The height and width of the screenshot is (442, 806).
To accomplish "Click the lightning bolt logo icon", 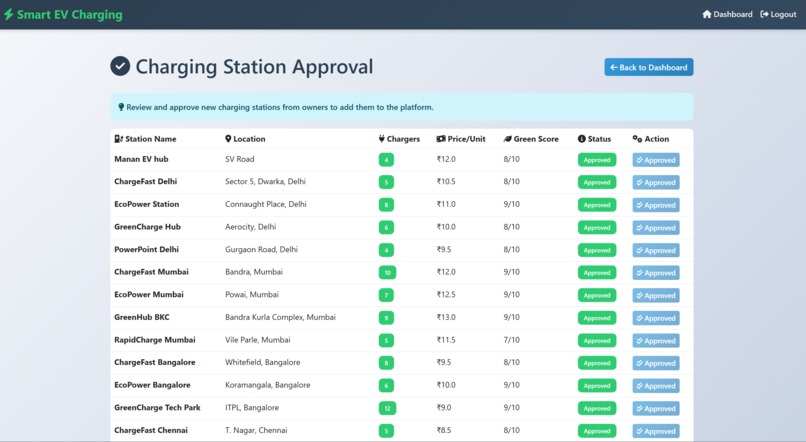I will (x=8, y=14).
